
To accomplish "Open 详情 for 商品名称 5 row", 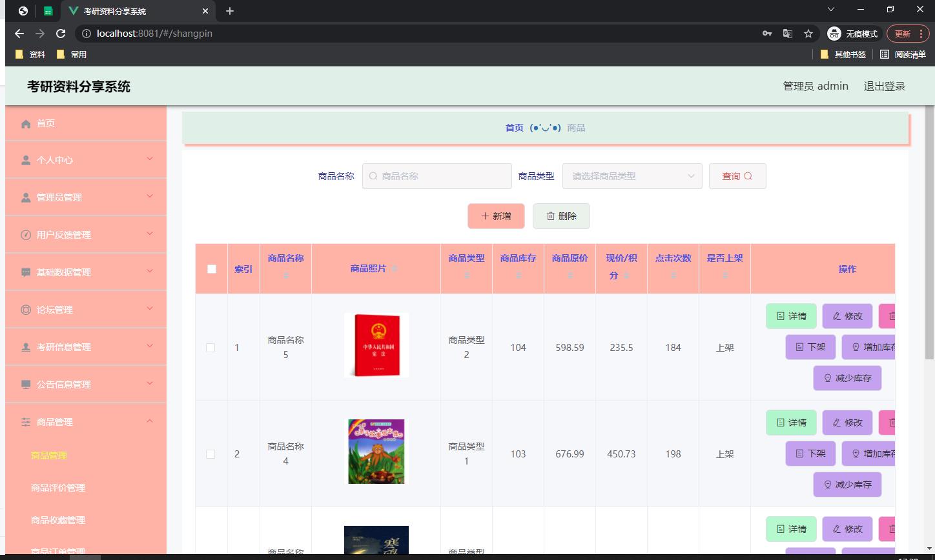I will point(791,316).
